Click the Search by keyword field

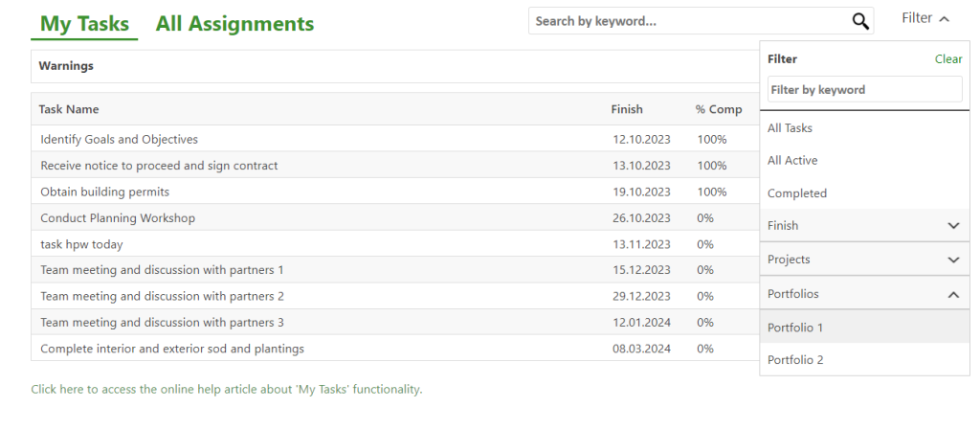[687, 21]
